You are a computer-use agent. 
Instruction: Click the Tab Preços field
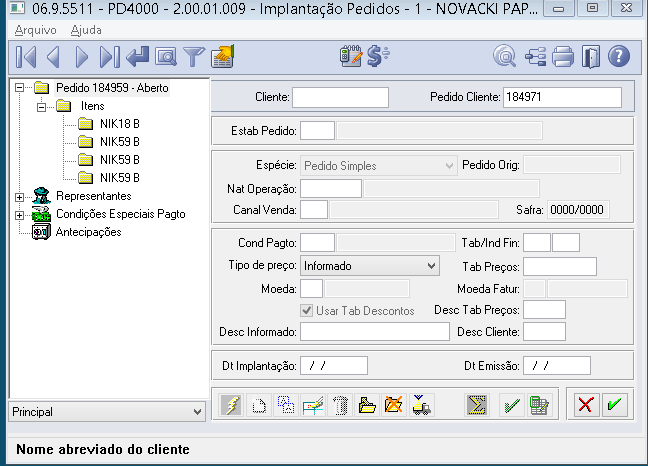(x=560, y=266)
